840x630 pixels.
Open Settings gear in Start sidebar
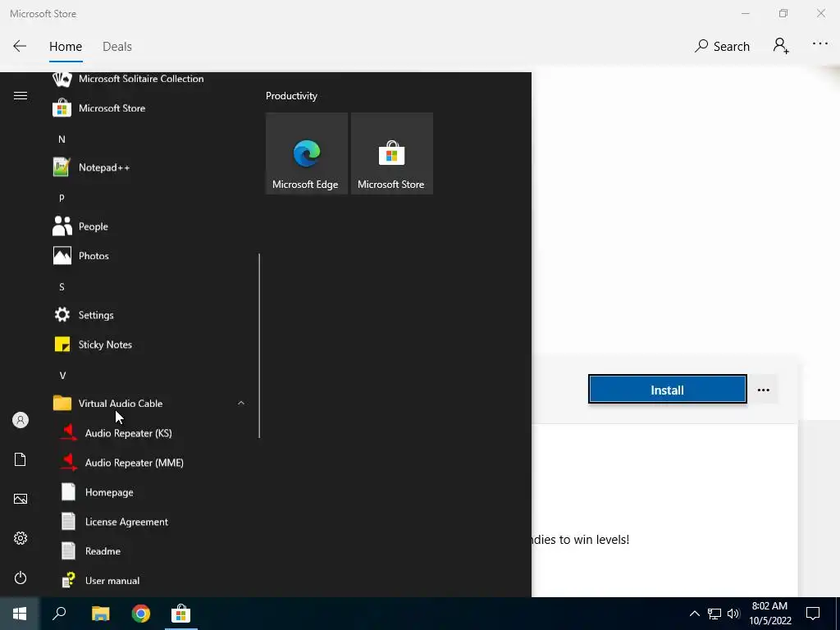(21, 538)
